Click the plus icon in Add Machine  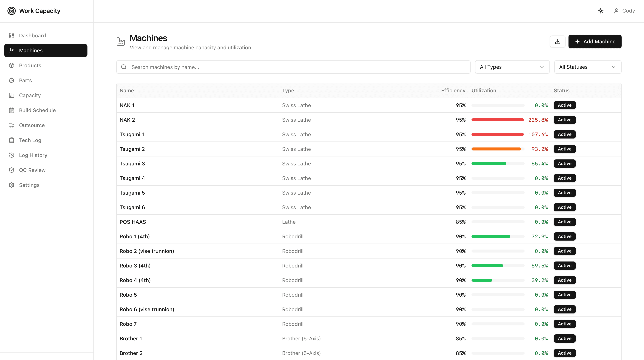(577, 41)
